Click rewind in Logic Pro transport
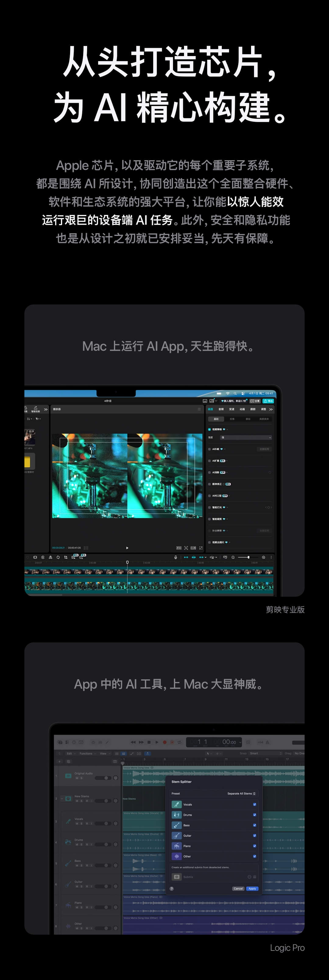Viewport: 329px width, 980px height. [x=133, y=742]
